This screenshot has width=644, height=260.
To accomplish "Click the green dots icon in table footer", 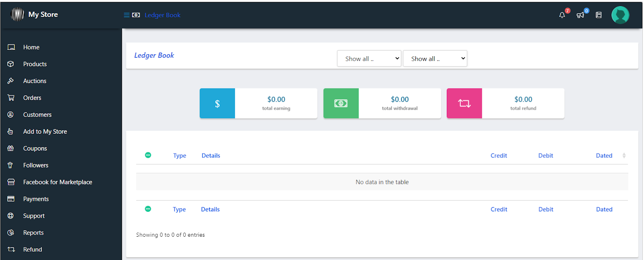I will click(x=148, y=209).
